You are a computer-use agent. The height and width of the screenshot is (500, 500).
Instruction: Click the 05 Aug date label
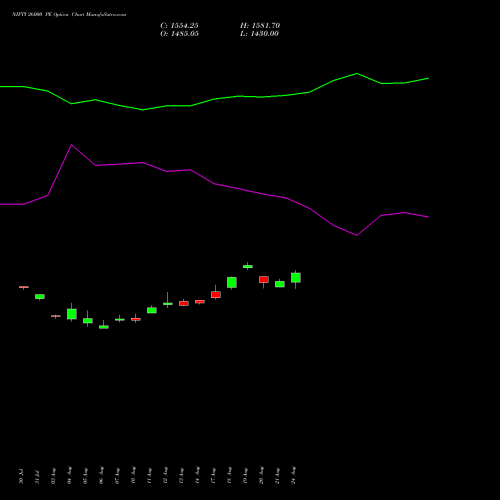[85, 476]
